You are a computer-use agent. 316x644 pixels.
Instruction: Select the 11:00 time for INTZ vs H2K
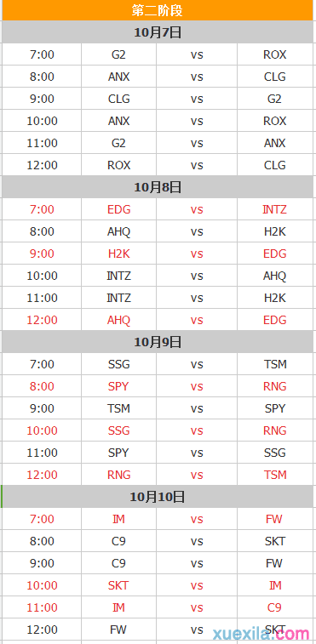[x=42, y=298]
